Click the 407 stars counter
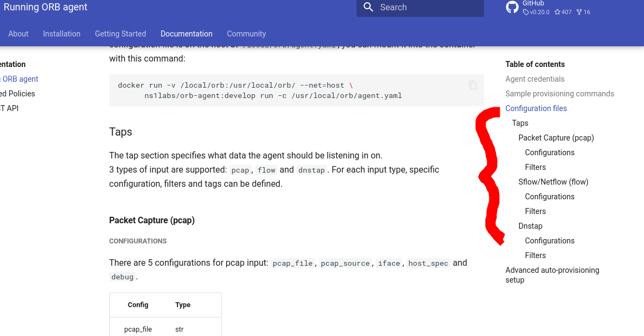This screenshot has height=336, width=644. [x=563, y=12]
